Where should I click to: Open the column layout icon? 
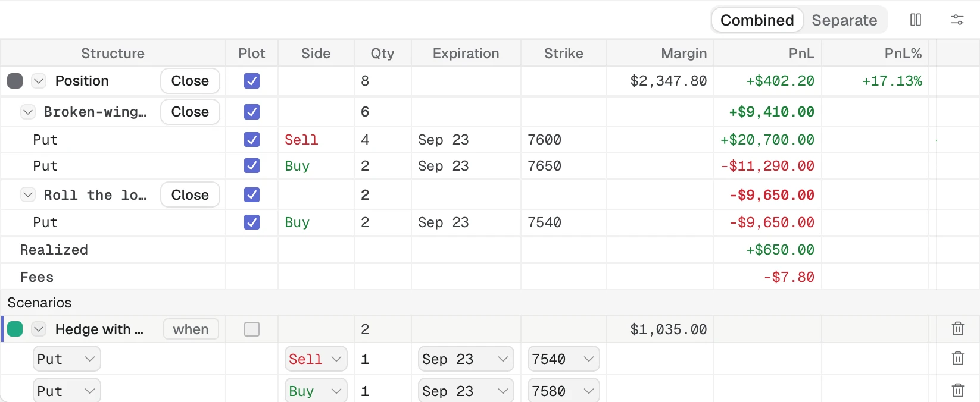point(916,20)
